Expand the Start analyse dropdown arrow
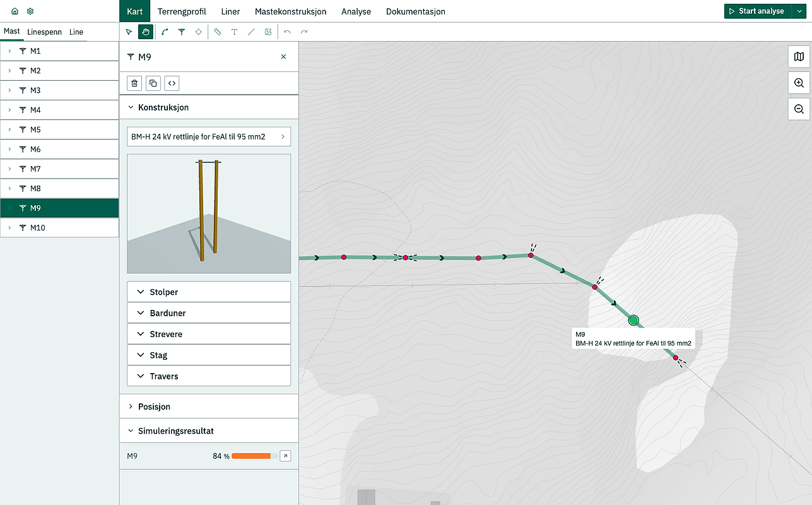This screenshot has width=812, height=505. point(800,11)
